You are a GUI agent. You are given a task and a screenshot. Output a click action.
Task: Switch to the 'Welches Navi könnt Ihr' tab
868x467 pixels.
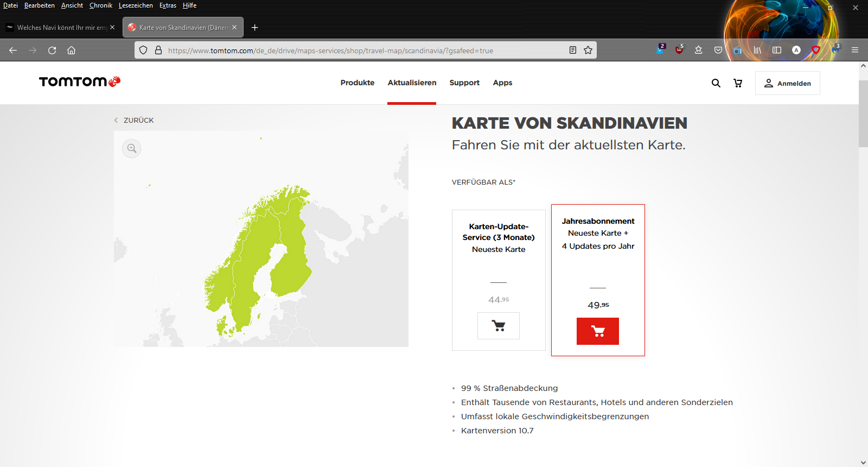59,28
